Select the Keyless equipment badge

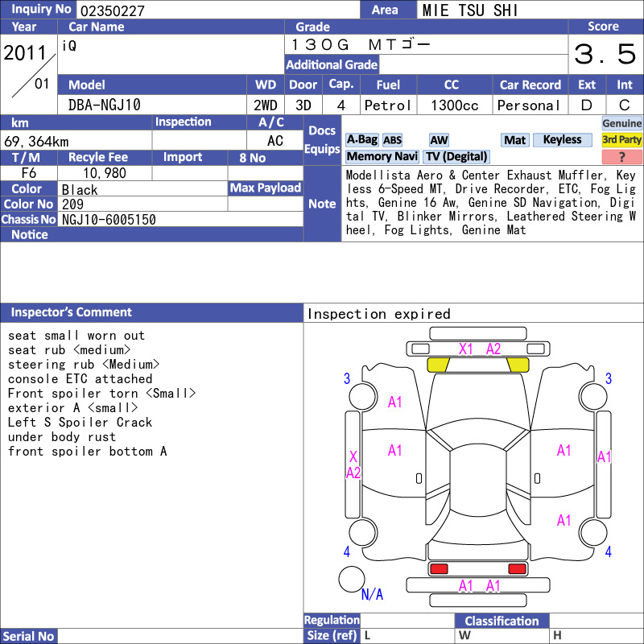pyautogui.click(x=562, y=139)
